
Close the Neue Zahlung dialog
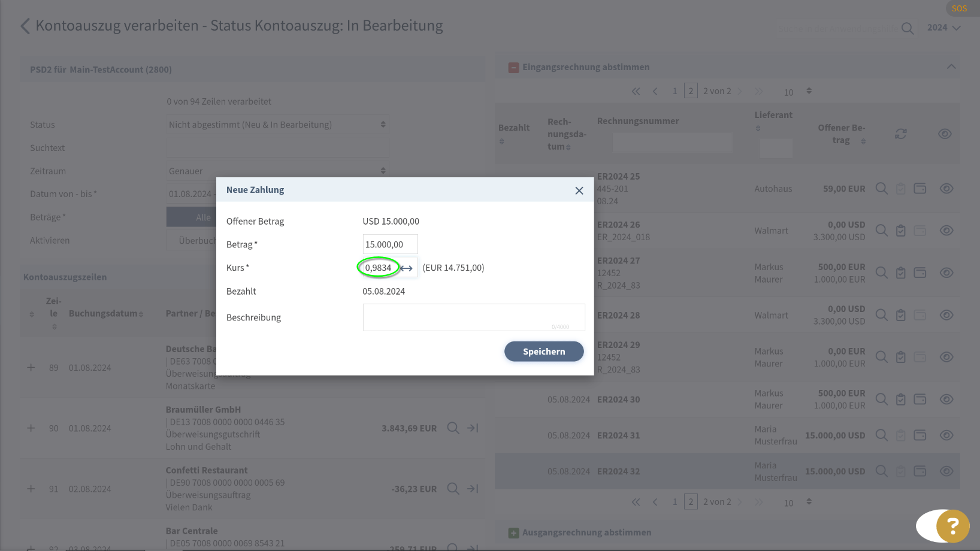click(579, 190)
